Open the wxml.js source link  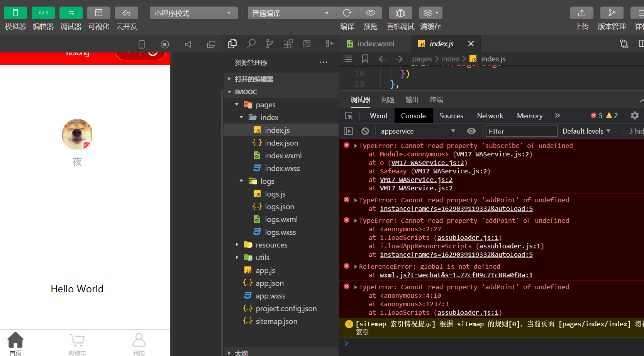click(456, 275)
